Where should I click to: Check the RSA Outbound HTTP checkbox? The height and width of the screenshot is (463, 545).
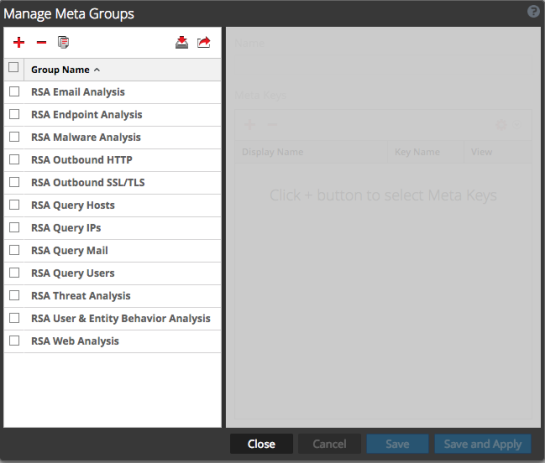point(14,159)
